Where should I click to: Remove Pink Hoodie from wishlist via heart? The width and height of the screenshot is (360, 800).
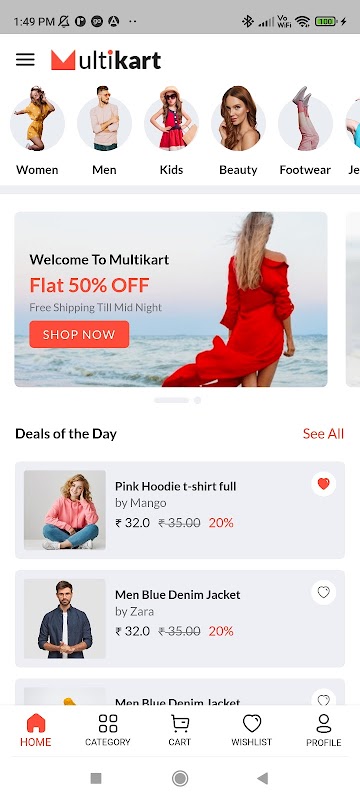[323, 484]
